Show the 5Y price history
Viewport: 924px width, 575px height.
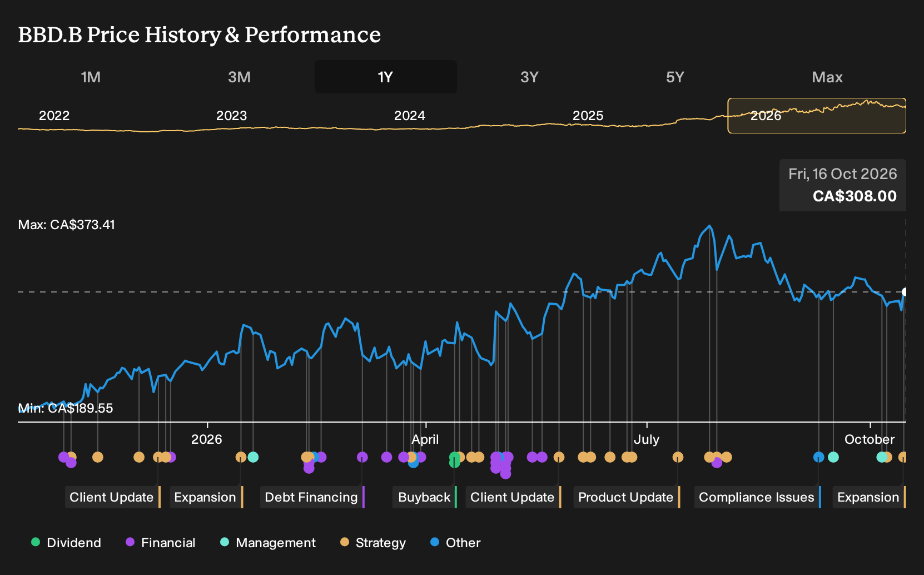point(675,77)
